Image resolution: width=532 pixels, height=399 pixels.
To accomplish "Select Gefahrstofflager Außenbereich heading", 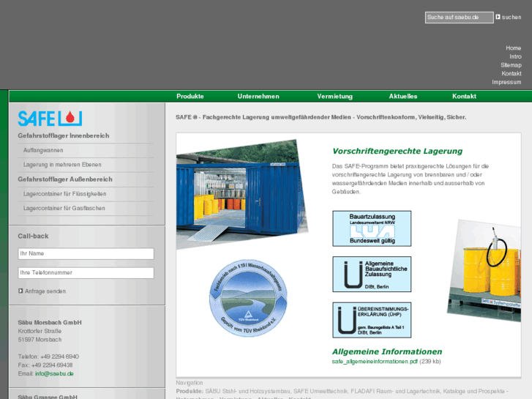I will coord(65,179).
